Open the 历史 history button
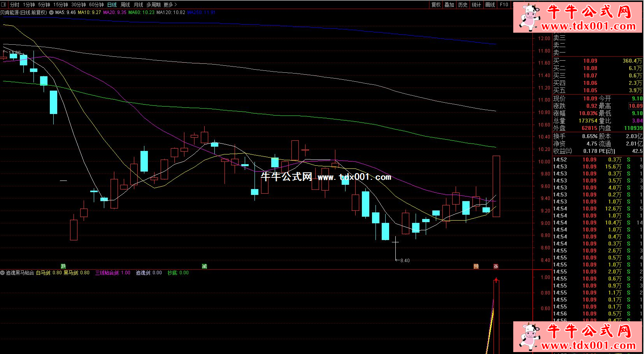Image resolution: width=644 pixels, height=354 pixels. [x=463, y=5]
